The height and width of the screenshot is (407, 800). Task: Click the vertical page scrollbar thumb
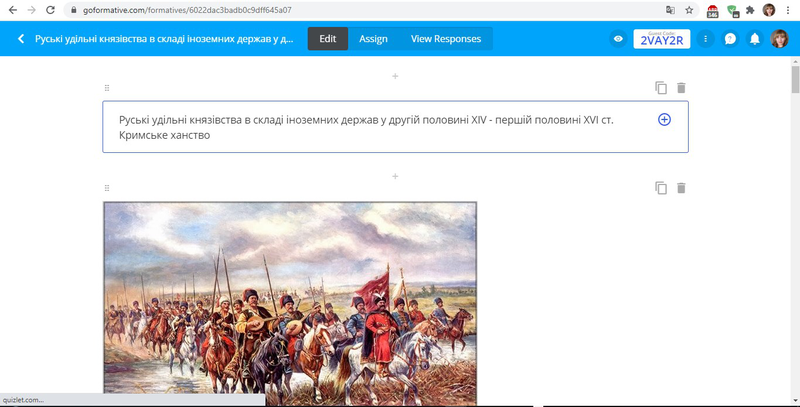(795, 80)
